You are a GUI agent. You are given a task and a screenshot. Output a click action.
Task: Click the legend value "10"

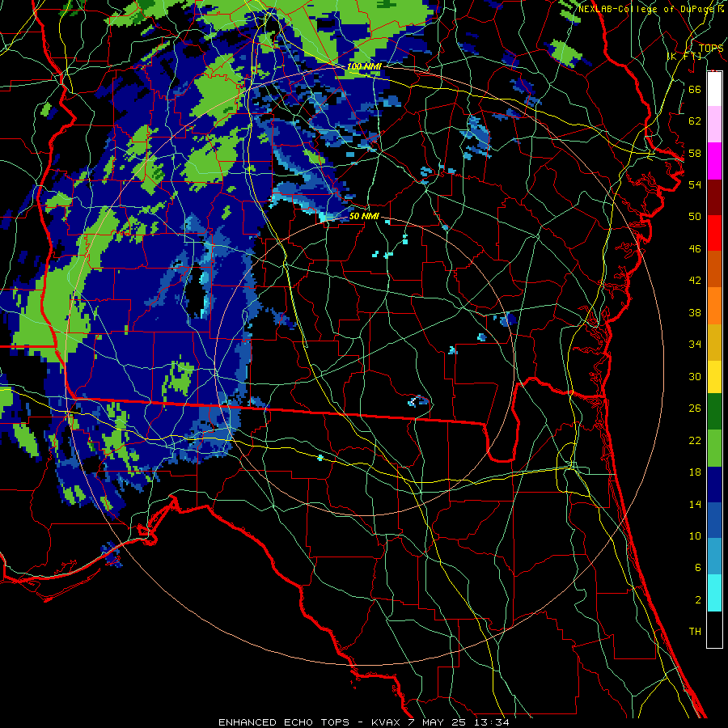(x=695, y=535)
